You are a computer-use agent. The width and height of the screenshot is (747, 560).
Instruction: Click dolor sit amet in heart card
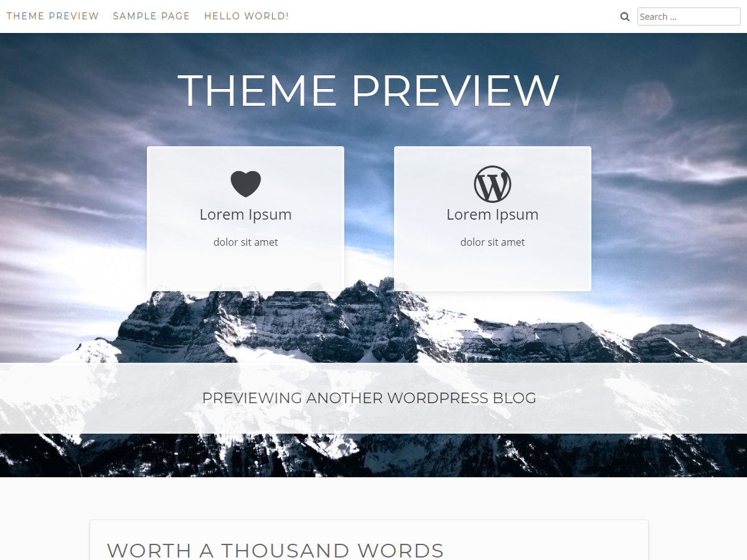pos(245,242)
